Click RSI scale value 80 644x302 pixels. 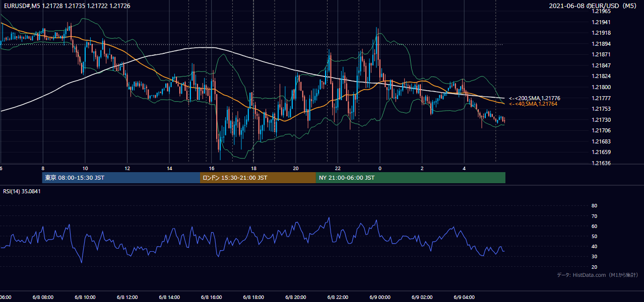(594, 206)
